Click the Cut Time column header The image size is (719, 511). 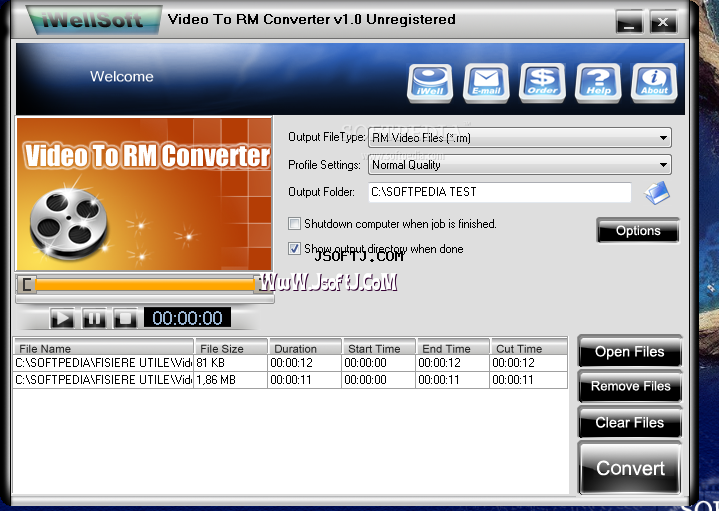pos(529,348)
